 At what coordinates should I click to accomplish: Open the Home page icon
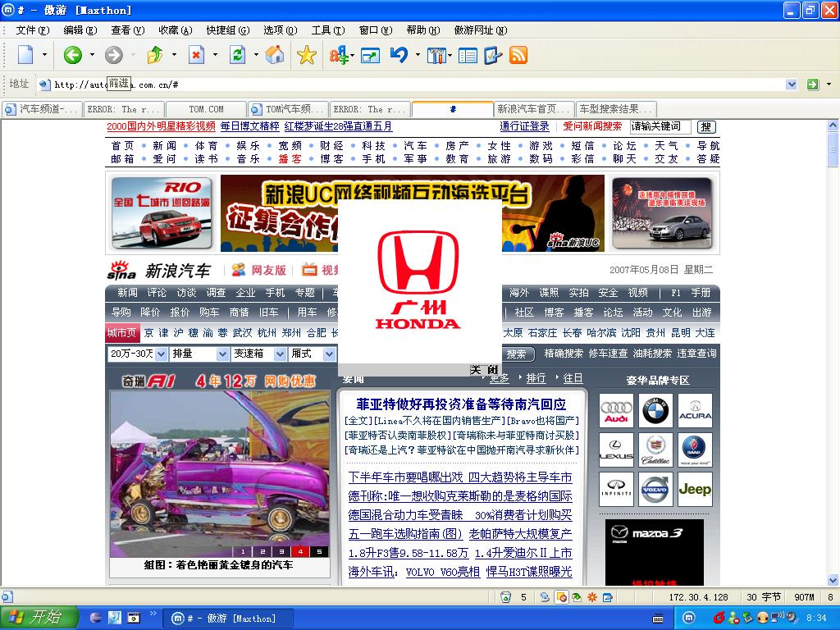coord(275,55)
